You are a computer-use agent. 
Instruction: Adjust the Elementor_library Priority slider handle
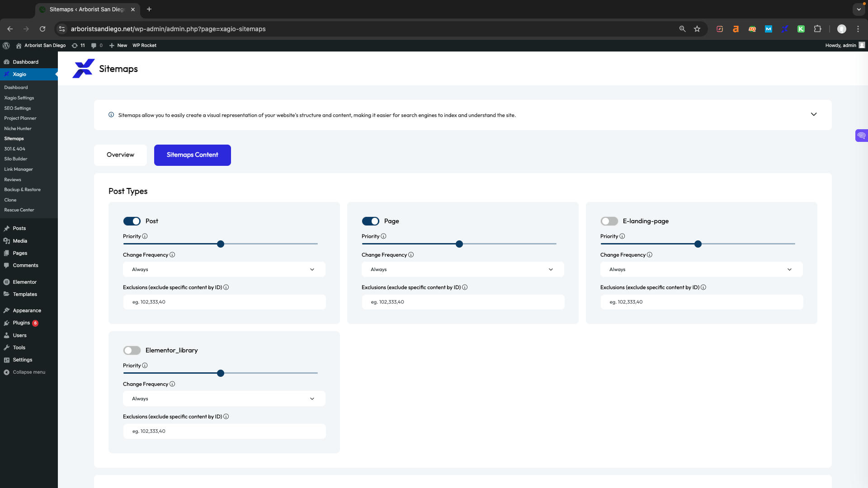click(x=221, y=373)
